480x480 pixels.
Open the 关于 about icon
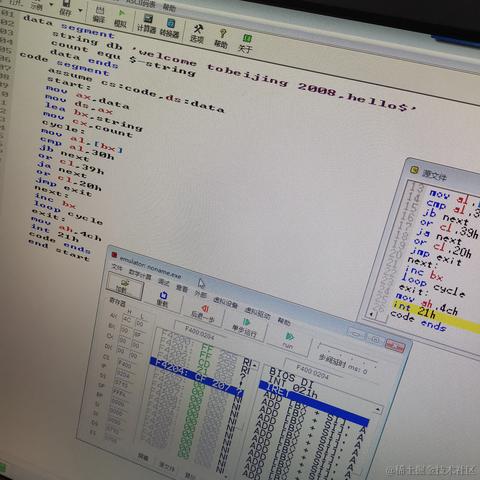pos(246,43)
